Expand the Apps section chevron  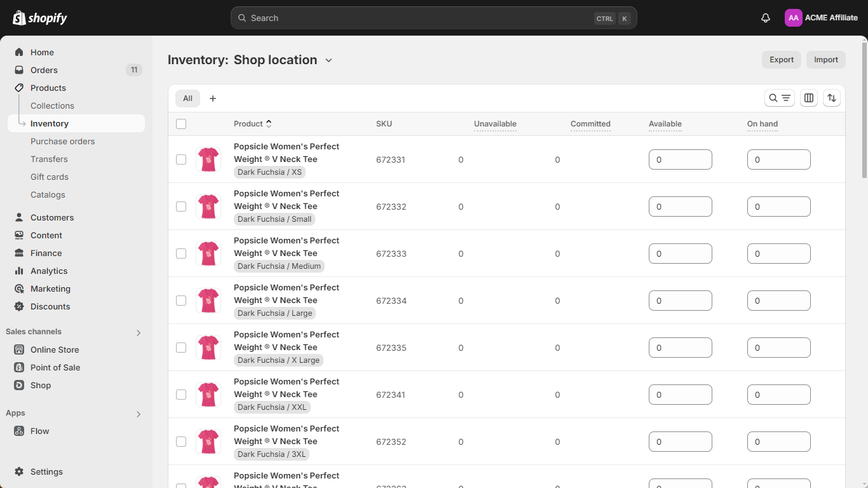[x=139, y=414]
